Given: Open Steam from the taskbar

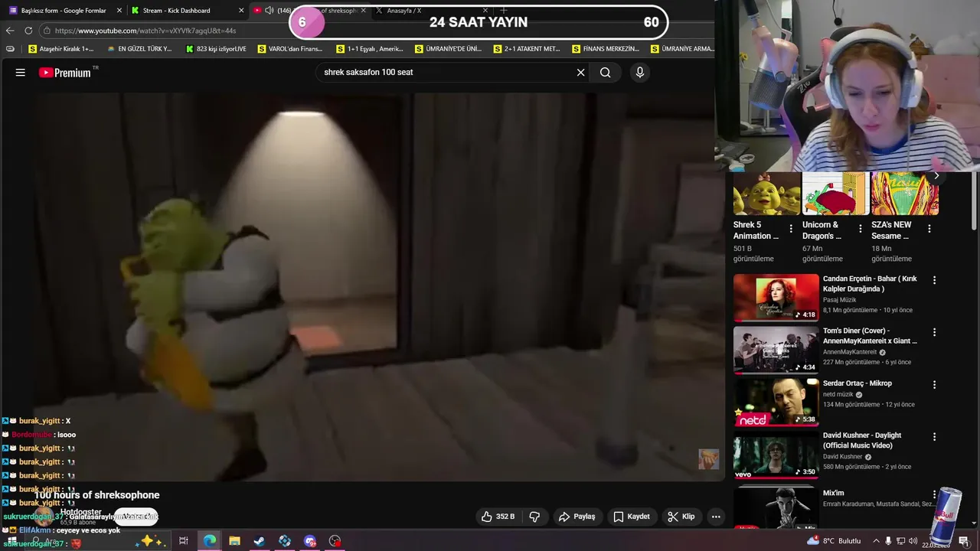Looking at the screenshot, I should (x=260, y=541).
